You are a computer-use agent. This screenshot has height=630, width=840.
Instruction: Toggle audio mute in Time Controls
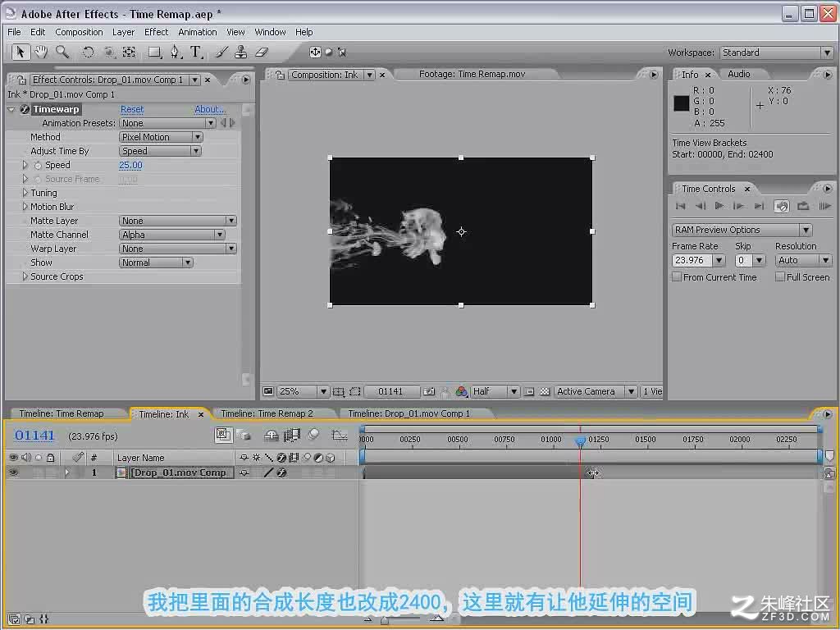pyautogui.click(x=782, y=206)
